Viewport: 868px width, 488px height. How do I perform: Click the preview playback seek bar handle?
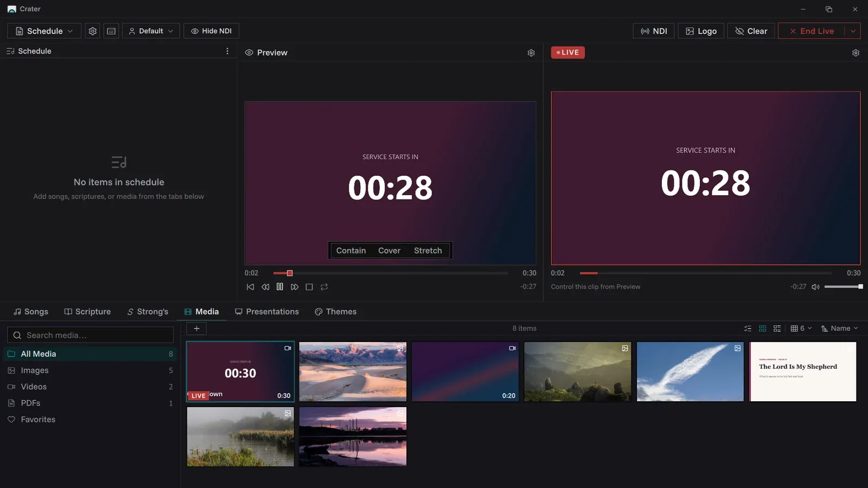tap(290, 273)
